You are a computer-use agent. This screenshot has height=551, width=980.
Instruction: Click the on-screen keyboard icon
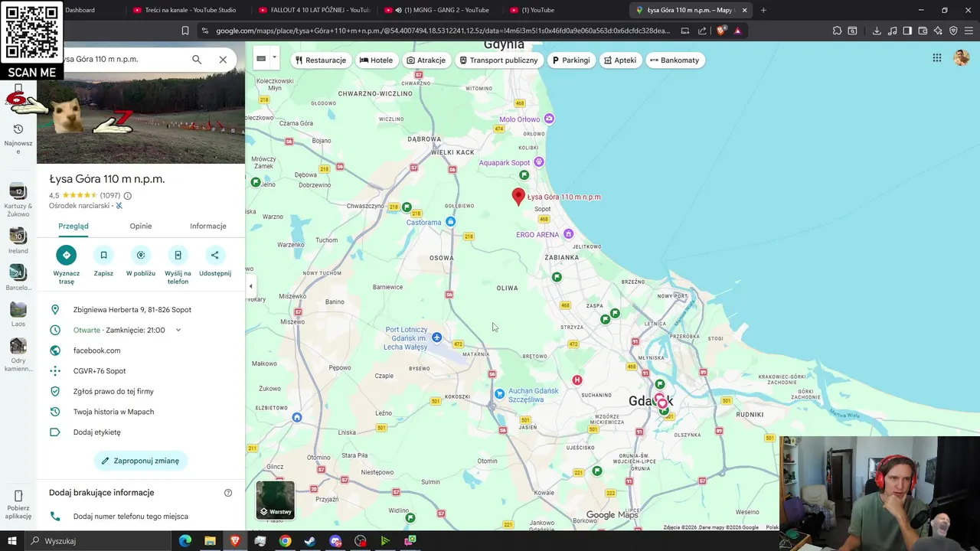click(x=261, y=58)
